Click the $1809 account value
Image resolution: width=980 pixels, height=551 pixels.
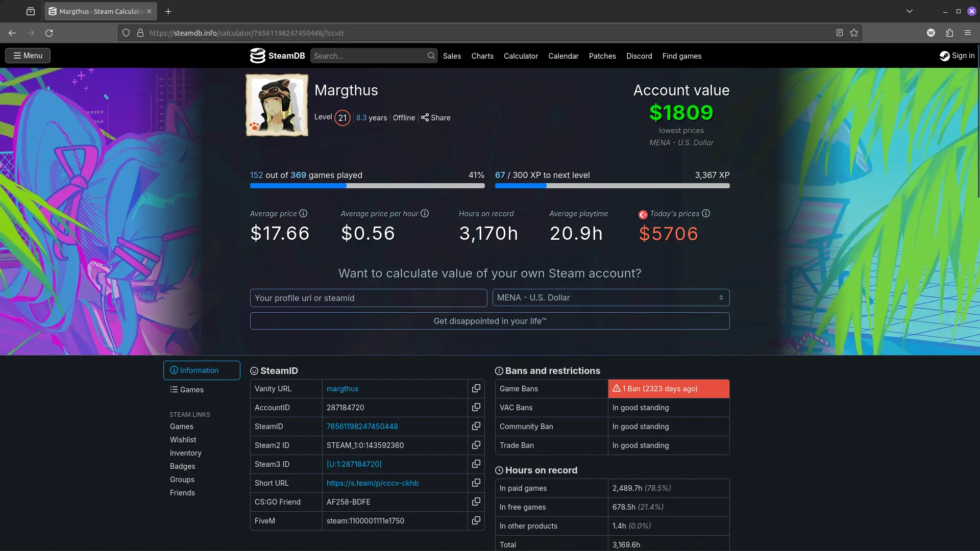[681, 112]
